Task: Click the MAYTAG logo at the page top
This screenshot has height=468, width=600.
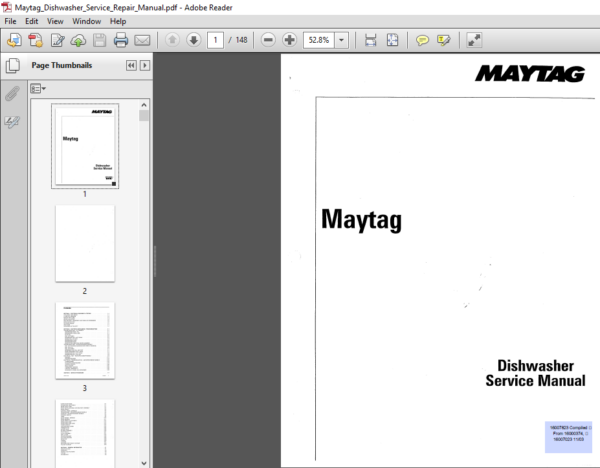Action: 530,73
